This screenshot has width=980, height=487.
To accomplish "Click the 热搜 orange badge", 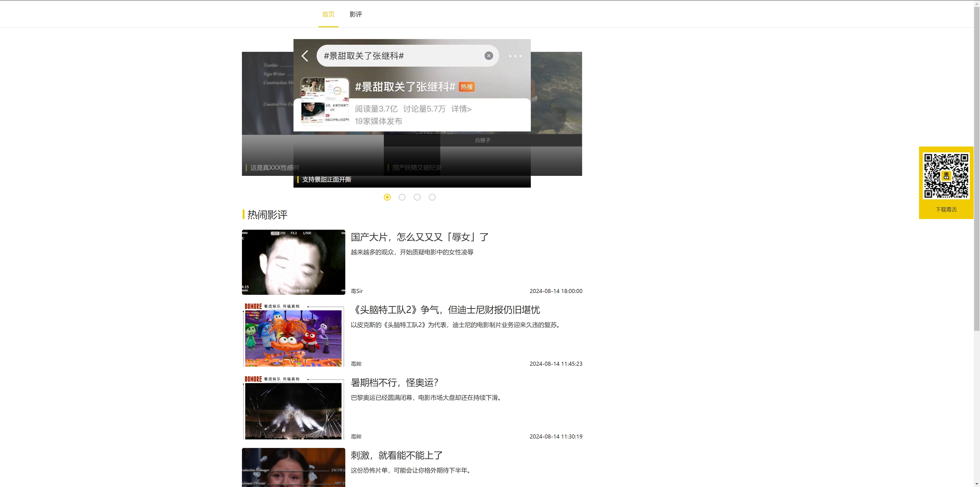I will [467, 87].
